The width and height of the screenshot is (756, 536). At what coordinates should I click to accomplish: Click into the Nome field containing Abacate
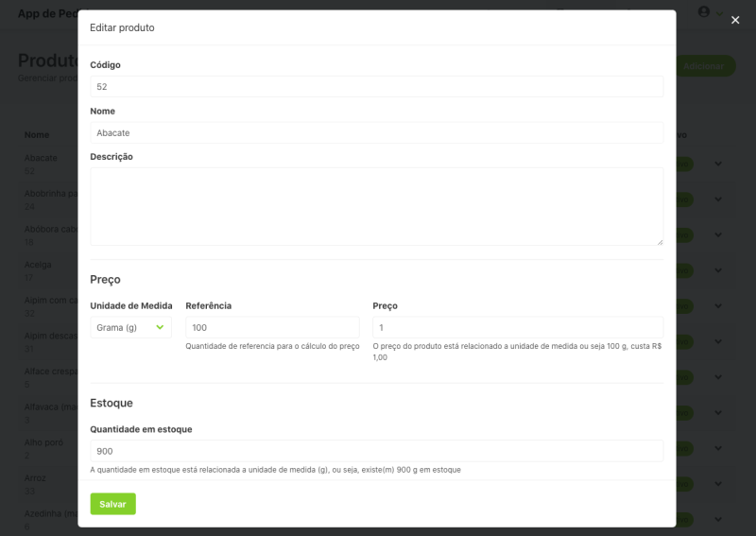click(x=376, y=132)
